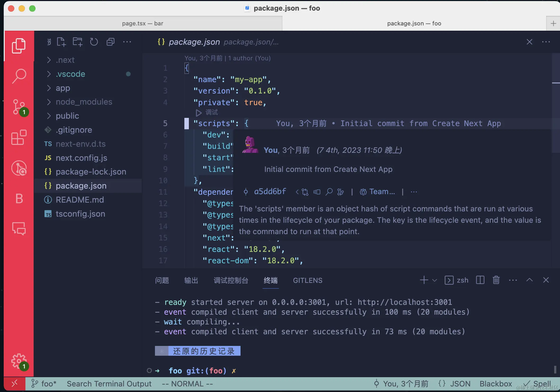This screenshot has height=392, width=560.
Task: Open the Search view in activity bar
Action: (19, 76)
